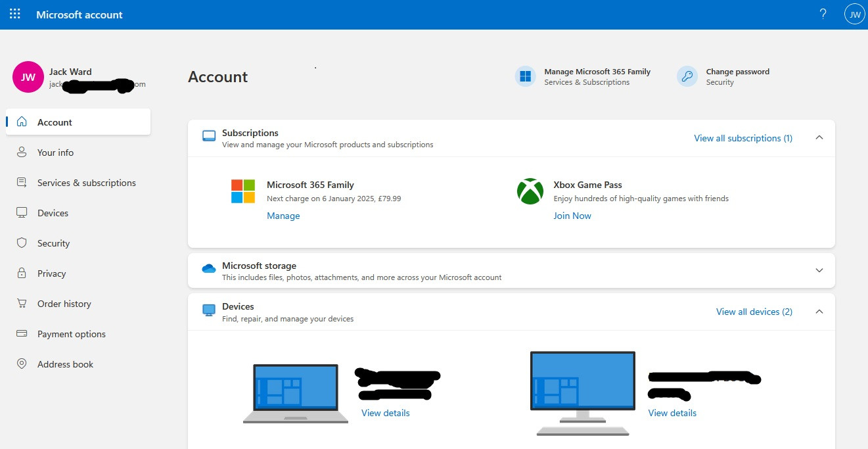Click the Privacy padlock icon
This screenshot has width=868, height=449.
(x=22, y=273)
